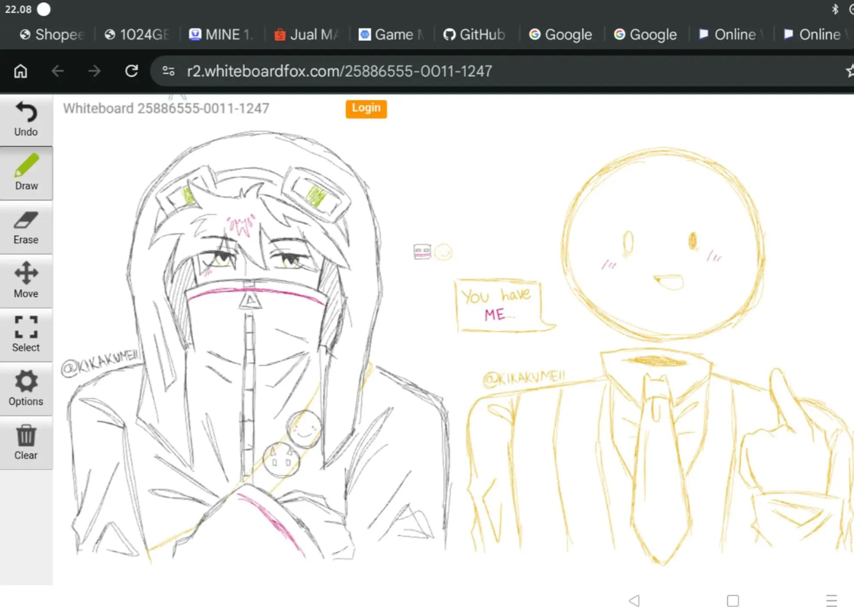Viewport: 854px width, 616px height.
Task: Open whiteboard Options gear
Action: tap(26, 389)
